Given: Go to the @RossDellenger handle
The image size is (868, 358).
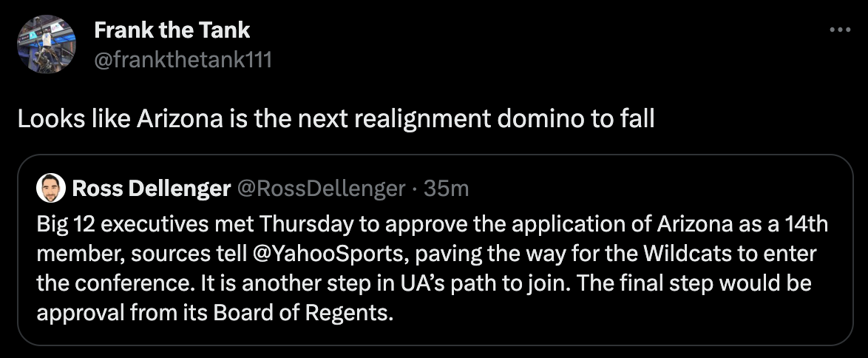Looking at the screenshot, I should pos(320,189).
